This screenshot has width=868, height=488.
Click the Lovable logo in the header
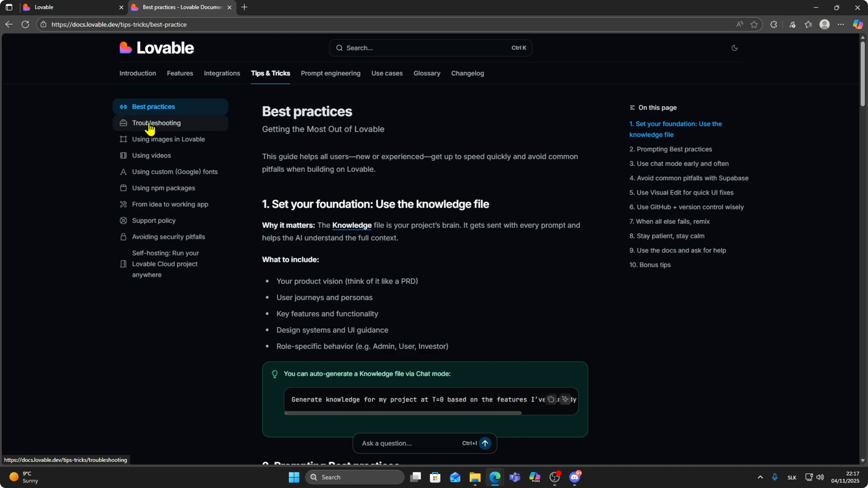pos(157,48)
